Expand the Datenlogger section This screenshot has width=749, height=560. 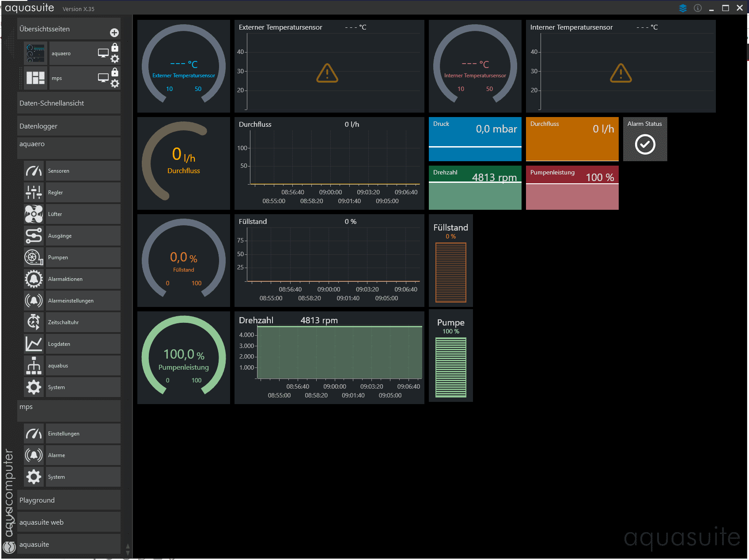[x=69, y=126]
